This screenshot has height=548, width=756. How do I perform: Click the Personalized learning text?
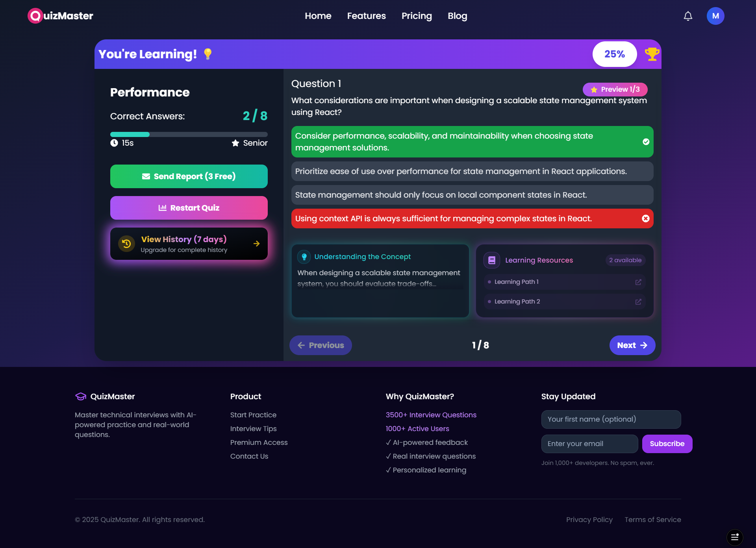tap(426, 470)
